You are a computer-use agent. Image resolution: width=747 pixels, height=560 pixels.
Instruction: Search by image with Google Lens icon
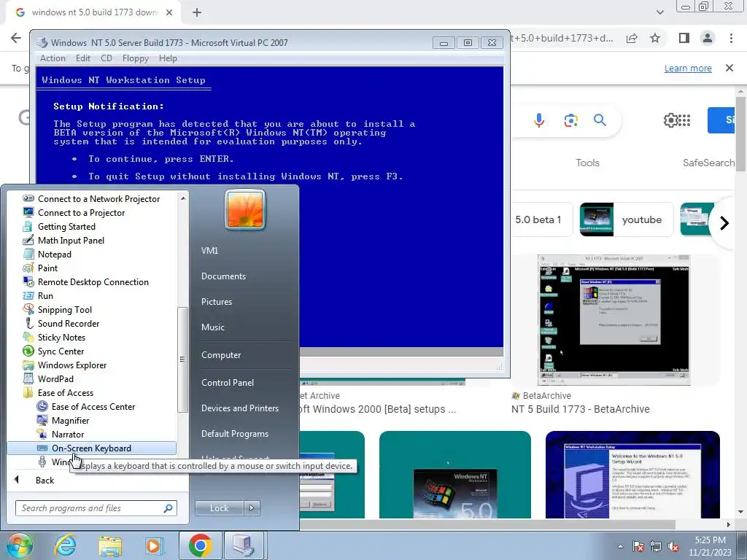point(570,120)
